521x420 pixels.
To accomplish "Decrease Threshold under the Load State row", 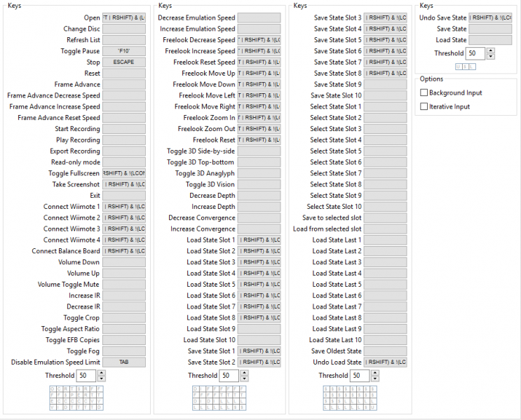I will point(491,56).
